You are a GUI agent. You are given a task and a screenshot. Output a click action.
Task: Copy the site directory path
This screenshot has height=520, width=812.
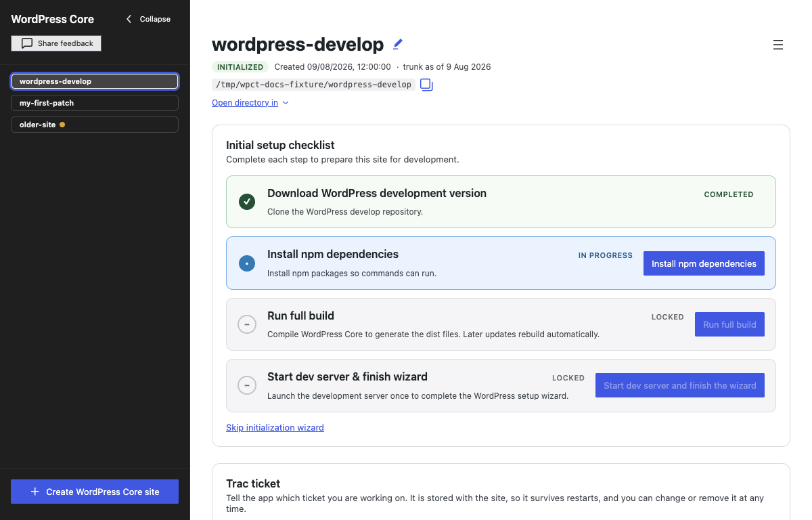[x=426, y=85]
